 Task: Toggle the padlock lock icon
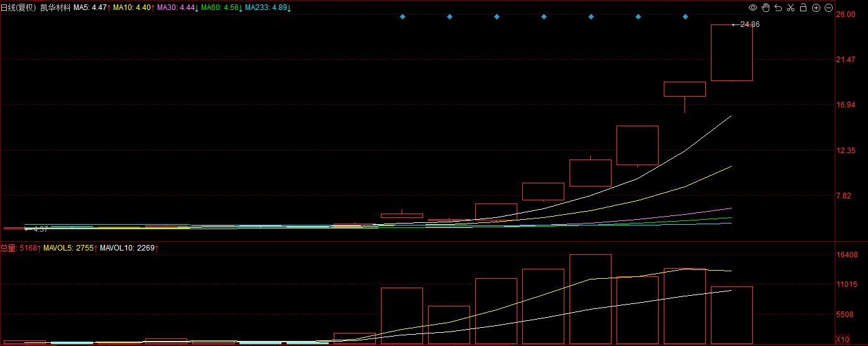coord(803,8)
